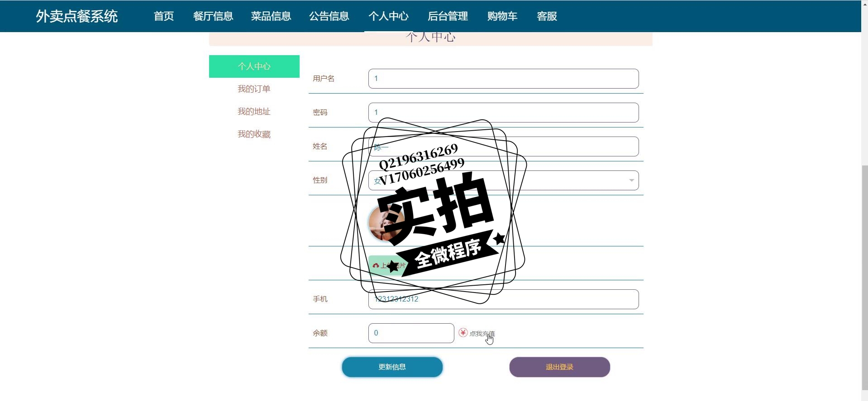Viewport: 868px width, 401px height.
Task: Click the 退出登录 button
Action: [560, 367]
